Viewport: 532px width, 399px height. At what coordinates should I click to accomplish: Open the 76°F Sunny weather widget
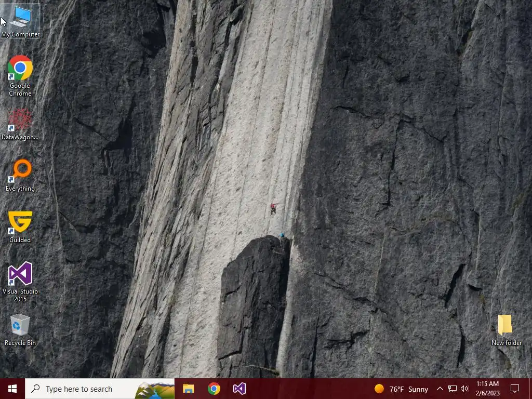[401, 389]
